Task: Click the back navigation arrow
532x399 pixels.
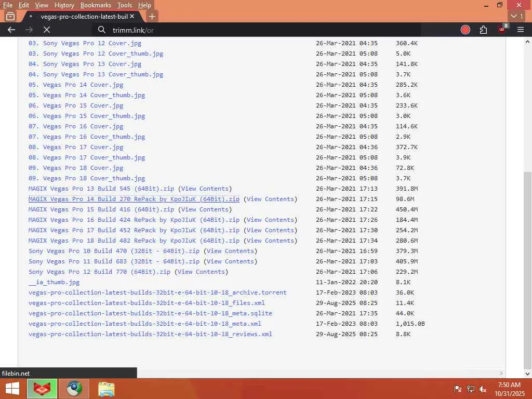Action: pos(11,30)
